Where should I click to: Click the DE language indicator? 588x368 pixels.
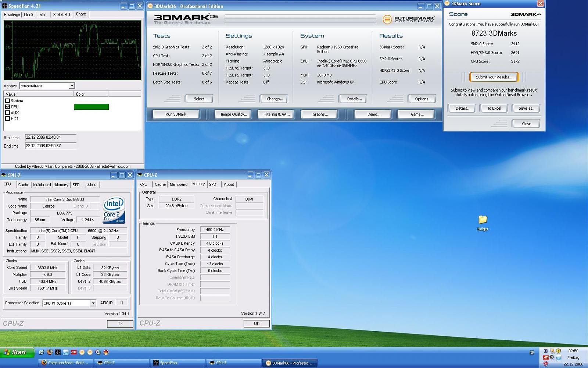(x=532, y=353)
